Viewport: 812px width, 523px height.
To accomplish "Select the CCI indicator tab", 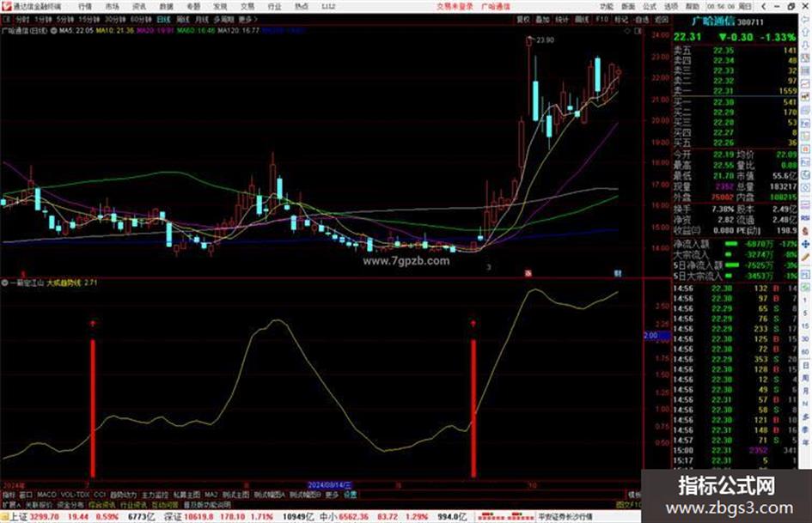I will [100, 495].
